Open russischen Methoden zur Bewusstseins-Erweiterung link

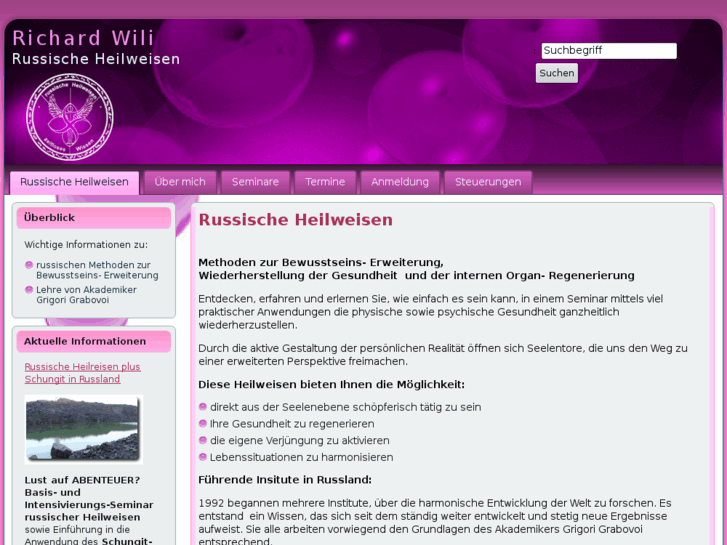97,270
